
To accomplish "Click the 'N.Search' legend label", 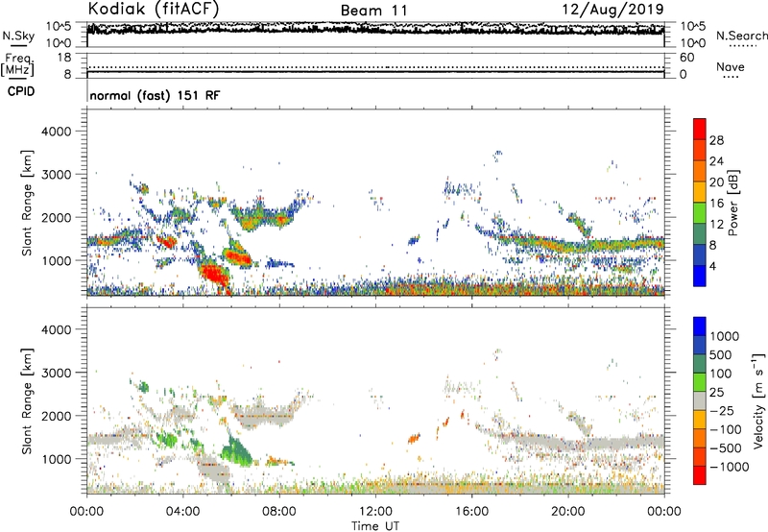I will (x=741, y=36).
